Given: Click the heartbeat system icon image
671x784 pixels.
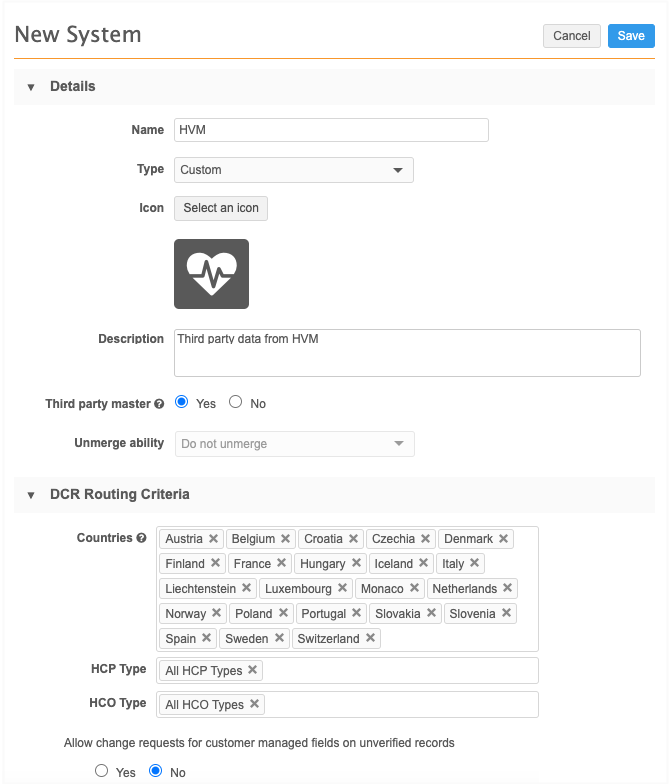Looking at the screenshot, I should click(x=211, y=273).
